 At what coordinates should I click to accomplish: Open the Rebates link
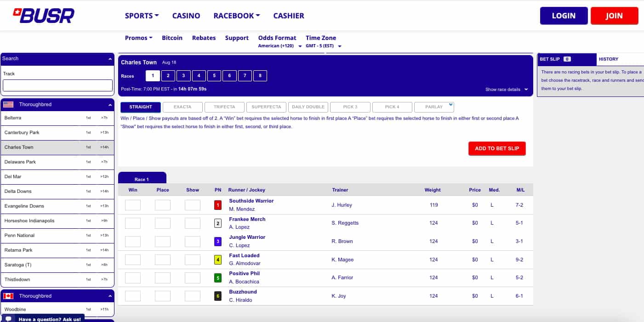(x=204, y=38)
